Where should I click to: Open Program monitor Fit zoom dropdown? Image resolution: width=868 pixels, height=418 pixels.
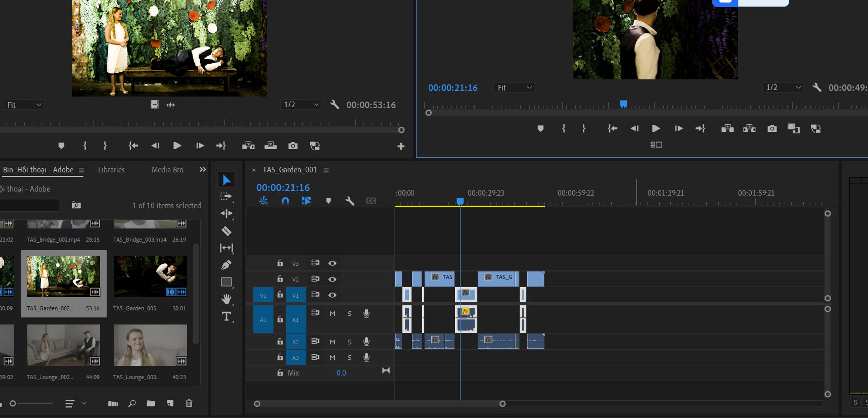(514, 87)
